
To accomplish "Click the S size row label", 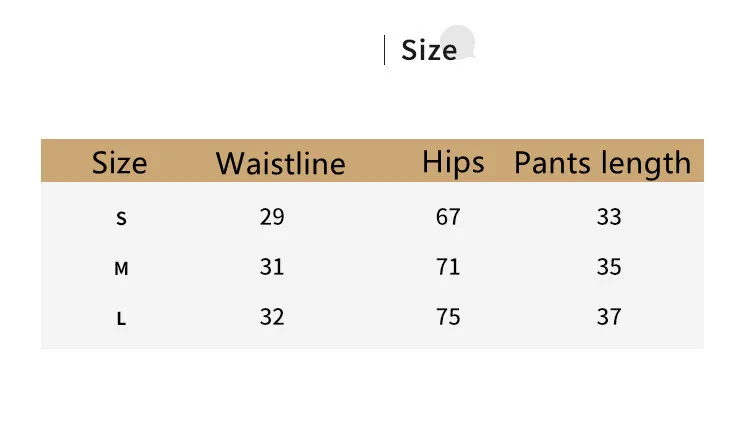I will pos(122,218).
